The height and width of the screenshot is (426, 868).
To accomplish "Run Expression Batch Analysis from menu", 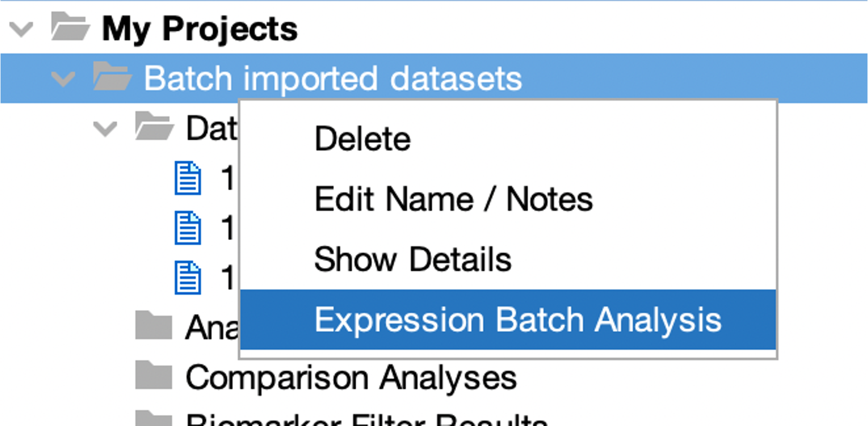I will [518, 320].
